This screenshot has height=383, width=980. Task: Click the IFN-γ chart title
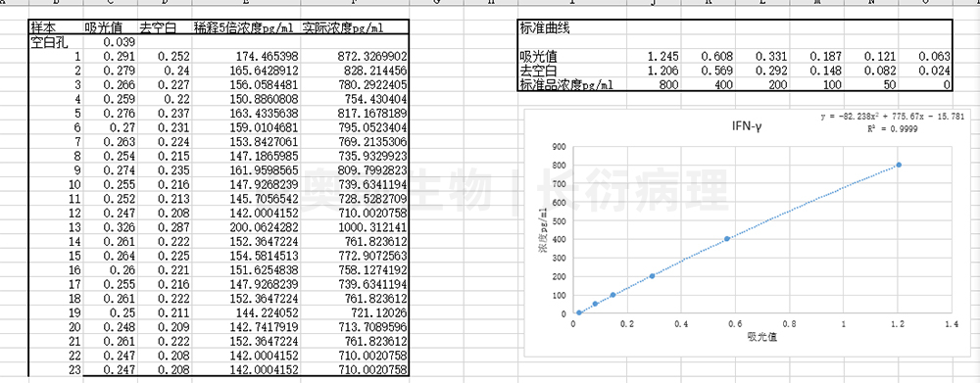tap(747, 126)
